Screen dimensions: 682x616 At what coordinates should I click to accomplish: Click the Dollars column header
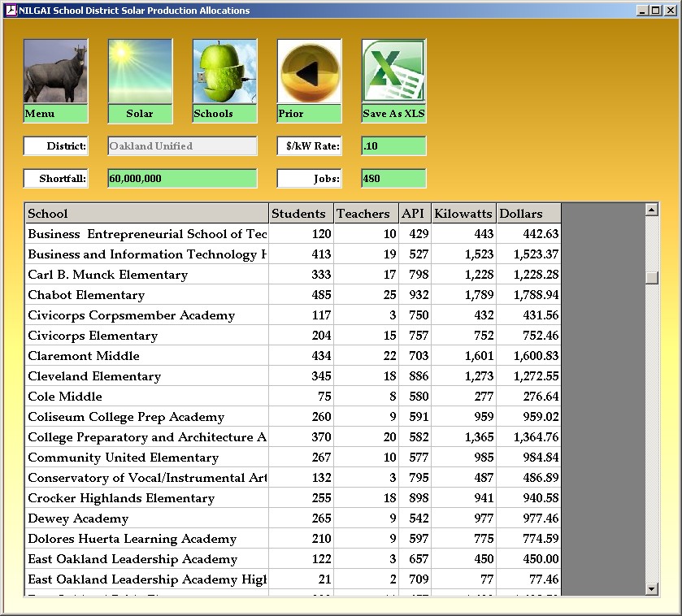coord(528,214)
